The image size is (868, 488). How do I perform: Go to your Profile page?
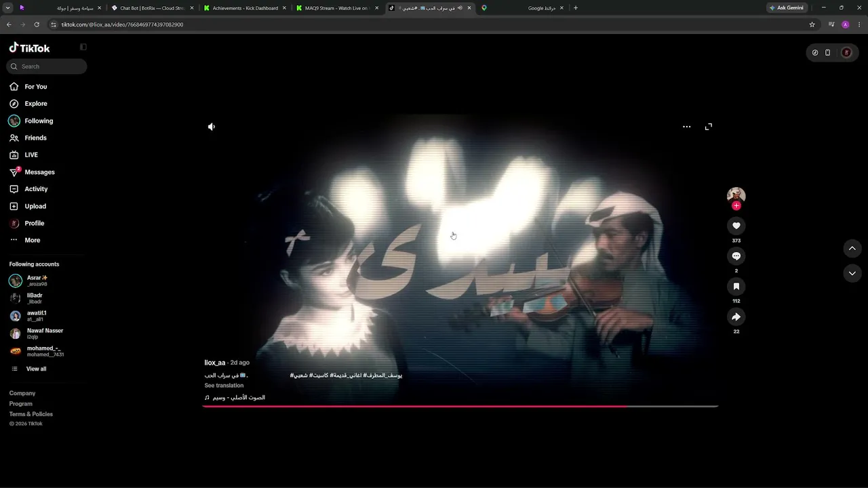tap(27, 223)
